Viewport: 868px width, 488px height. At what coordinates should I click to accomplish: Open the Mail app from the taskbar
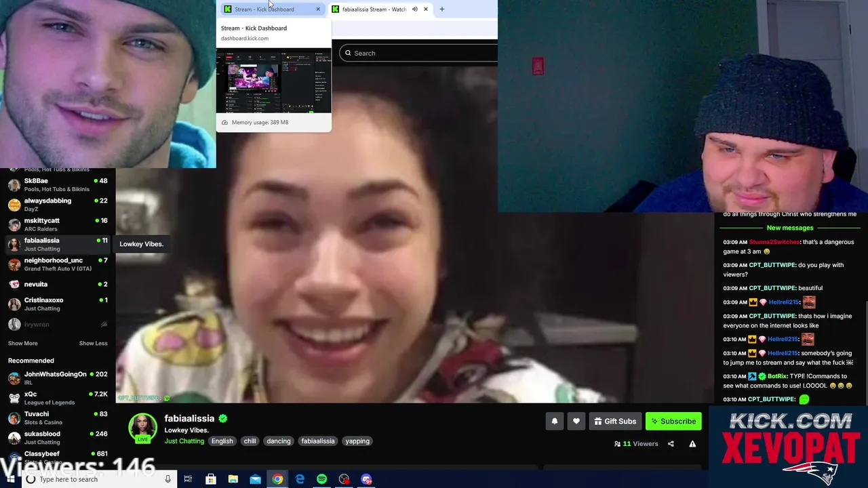click(x=255, y=479)
